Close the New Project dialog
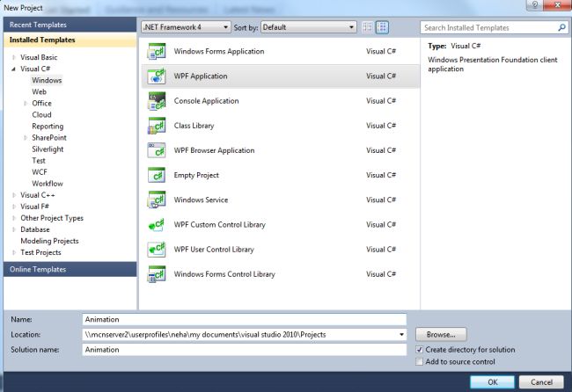The height and width of the screenshot is (392, 572). [557, 4]
